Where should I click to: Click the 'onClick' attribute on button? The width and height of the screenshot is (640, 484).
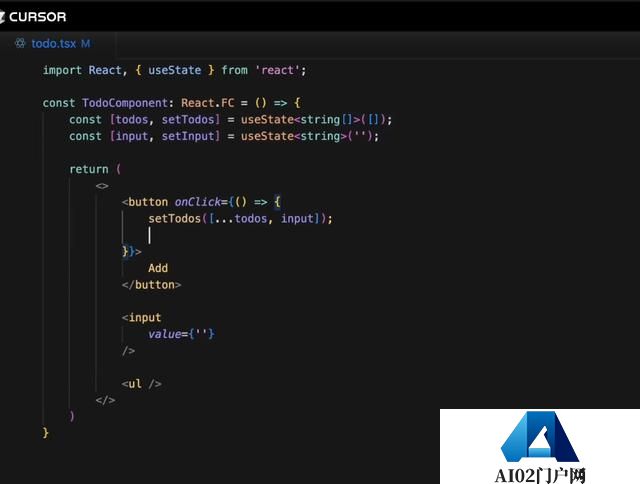[x=198, y=202]
